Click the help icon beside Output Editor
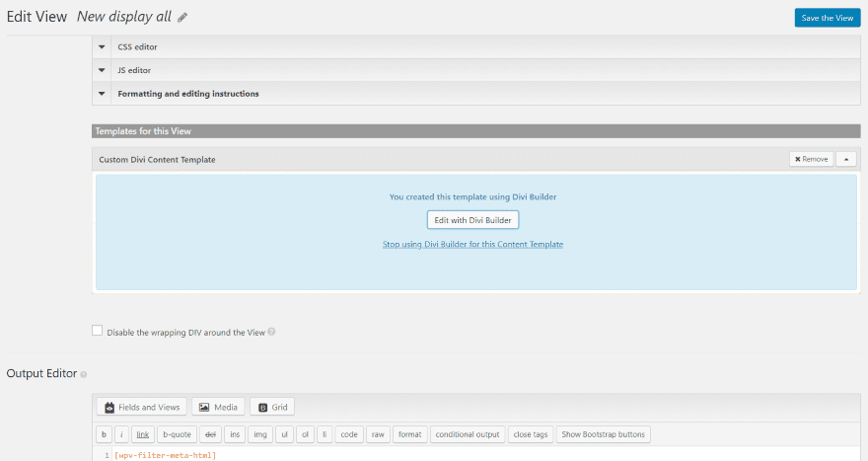This screenshot has width=868, height=461. 84,374
